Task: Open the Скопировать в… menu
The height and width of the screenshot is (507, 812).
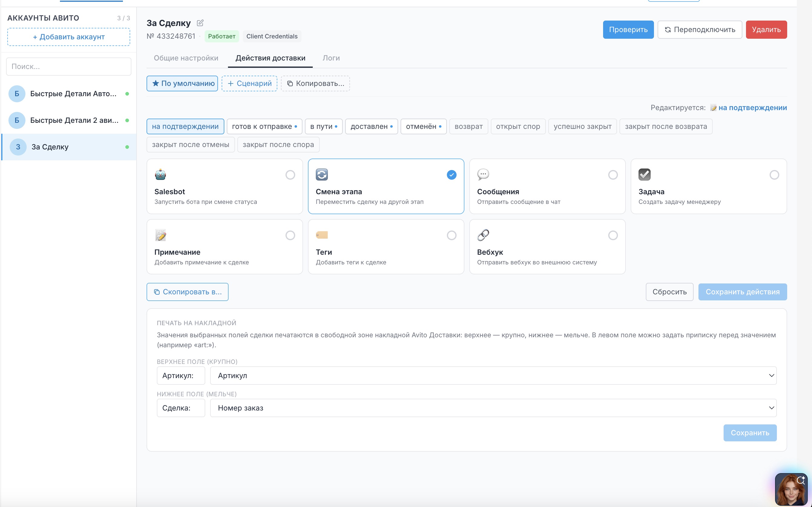Action: click(x=188, y=292)
